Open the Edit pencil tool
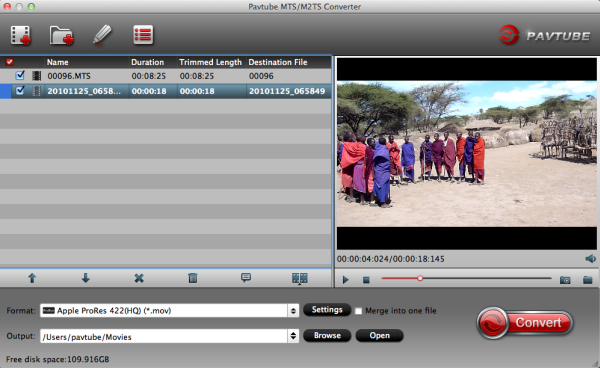This screenshot has width=600, height=368. click(102, 35)
